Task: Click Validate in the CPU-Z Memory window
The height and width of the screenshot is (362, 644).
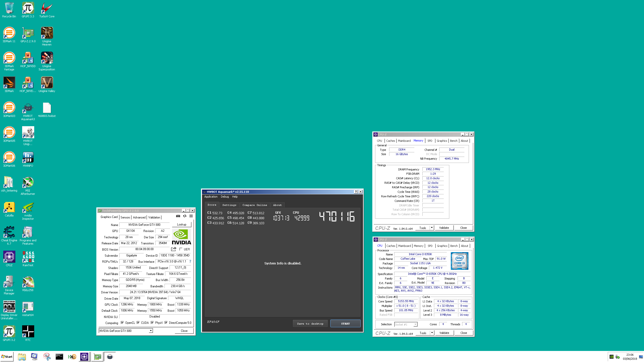Action: click(x=444, y=228)
